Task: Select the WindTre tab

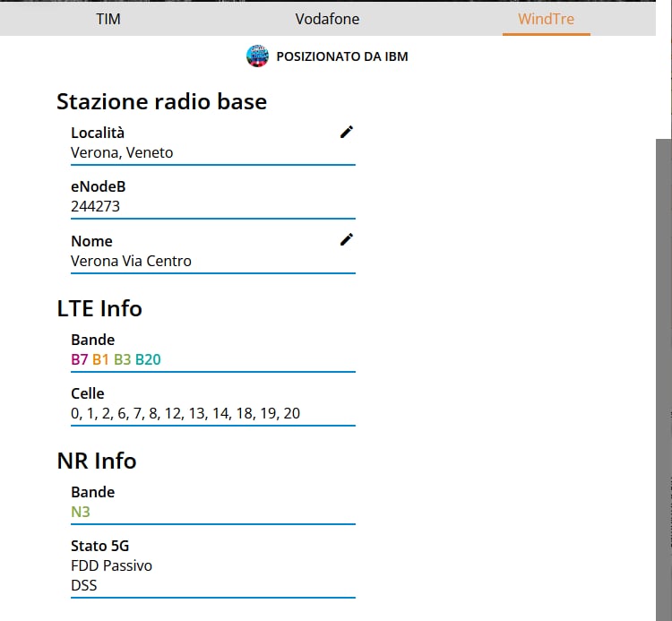Action: 546,19
